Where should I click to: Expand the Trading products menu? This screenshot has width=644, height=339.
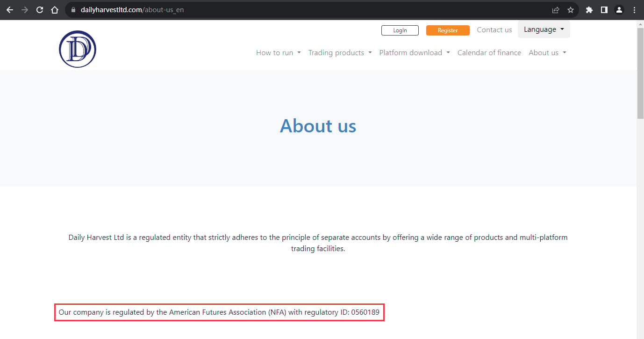[x=340, y=52]
